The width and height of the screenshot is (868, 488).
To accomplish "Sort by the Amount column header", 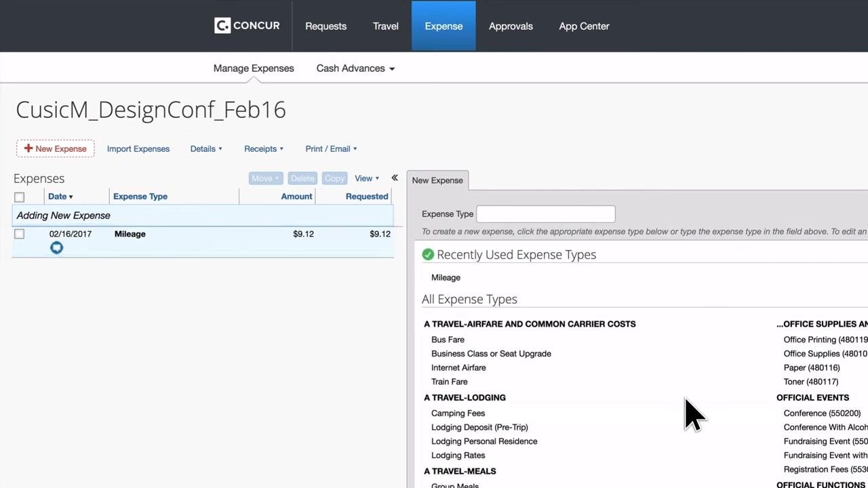I will click(x=297, y=197).
